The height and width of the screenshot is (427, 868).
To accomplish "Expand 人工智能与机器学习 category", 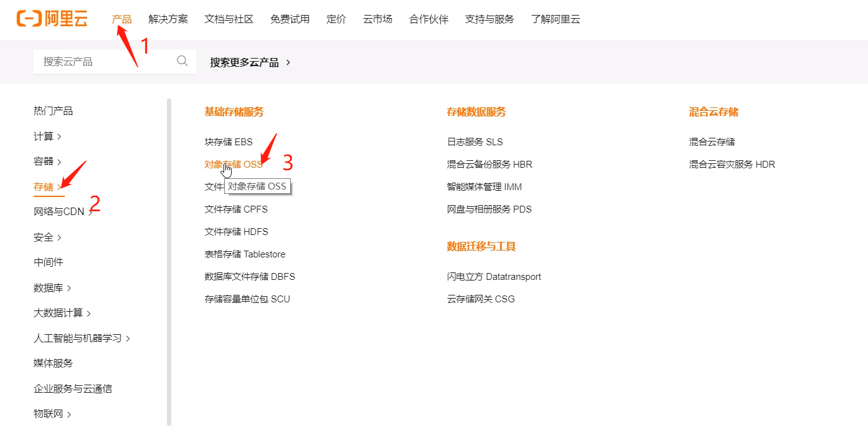I will (82, 338).
